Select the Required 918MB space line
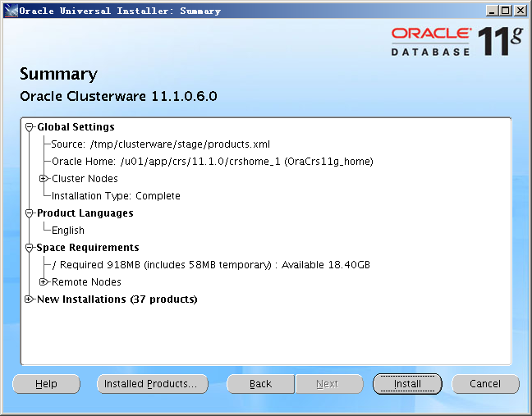Screen dimensions: 532x416 pos(210,265)
